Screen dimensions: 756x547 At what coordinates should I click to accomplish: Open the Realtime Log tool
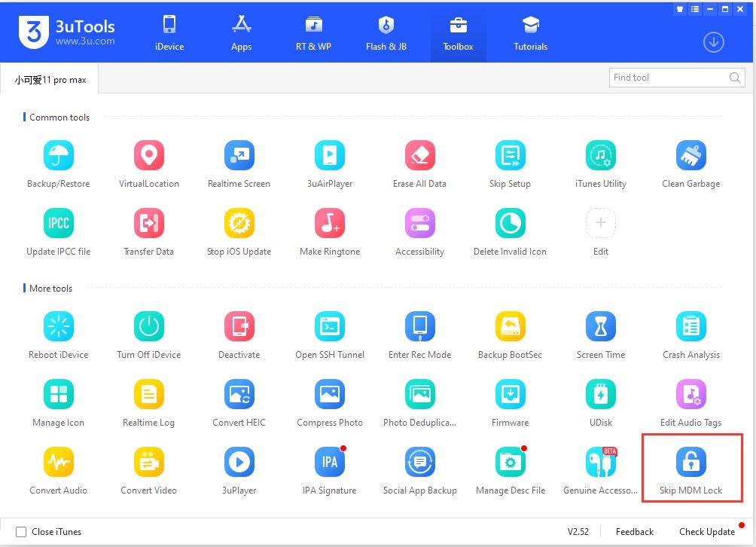pos(148,403)
